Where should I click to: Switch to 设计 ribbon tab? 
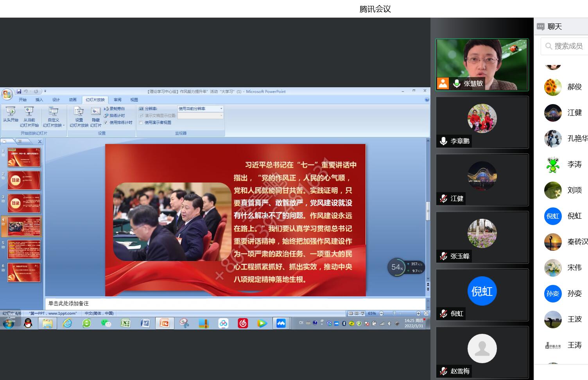(56, 100)
